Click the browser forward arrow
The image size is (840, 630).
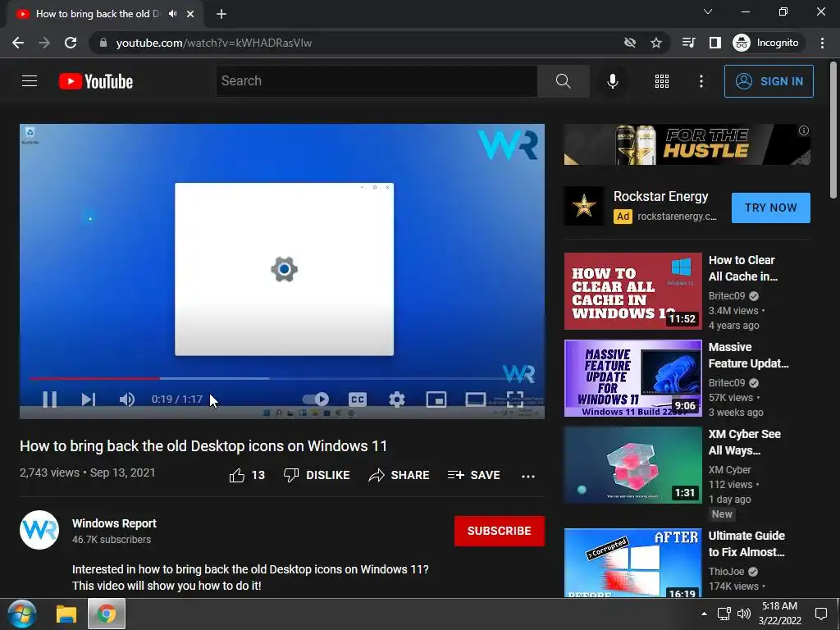[x=44, y=43]
